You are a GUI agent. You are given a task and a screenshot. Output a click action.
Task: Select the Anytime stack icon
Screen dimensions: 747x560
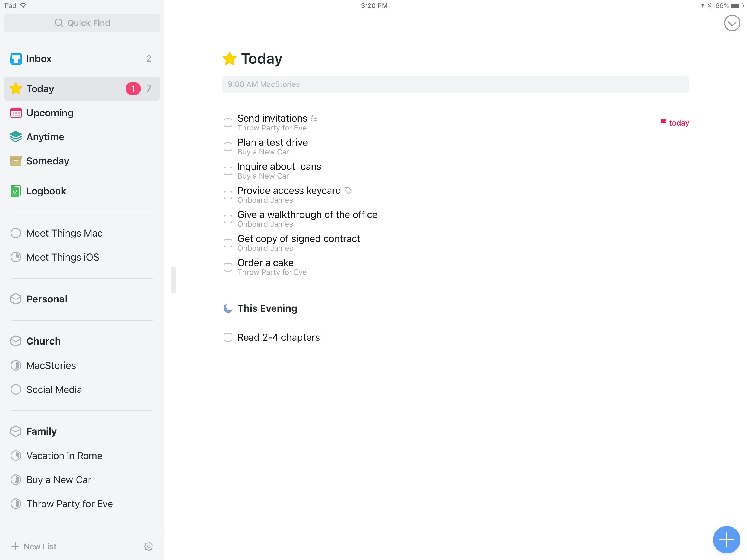click(16, 137)
